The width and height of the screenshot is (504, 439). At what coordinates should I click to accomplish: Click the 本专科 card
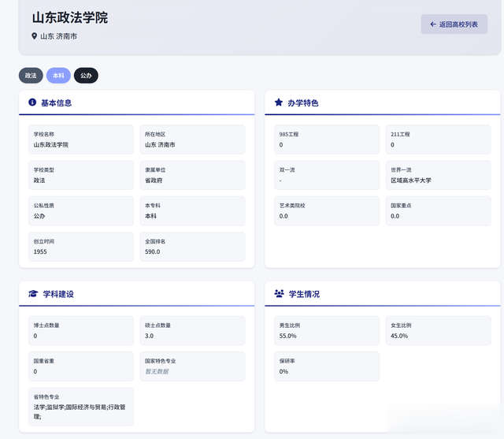point(192,211)
